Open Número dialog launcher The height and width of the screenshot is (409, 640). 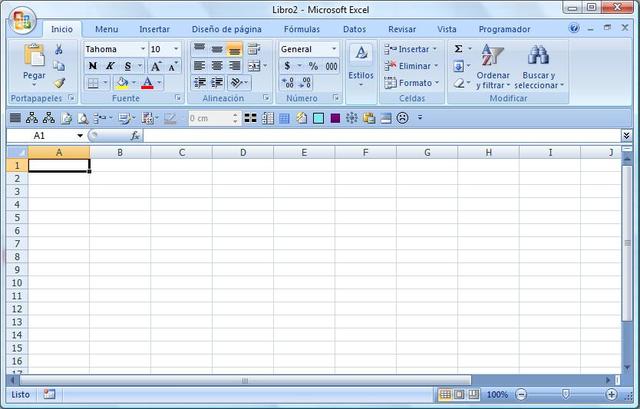[336, 98]
